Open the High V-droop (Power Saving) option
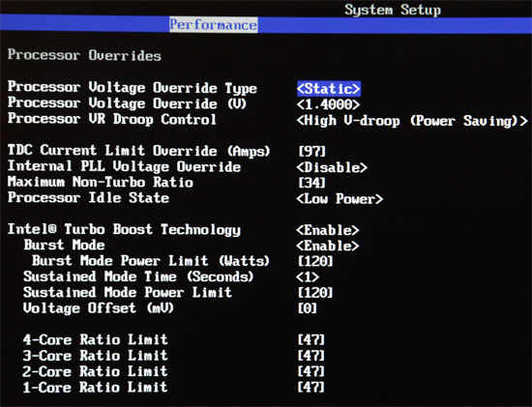This screenshot has width=532, height=407. click(x=412, y=121)
